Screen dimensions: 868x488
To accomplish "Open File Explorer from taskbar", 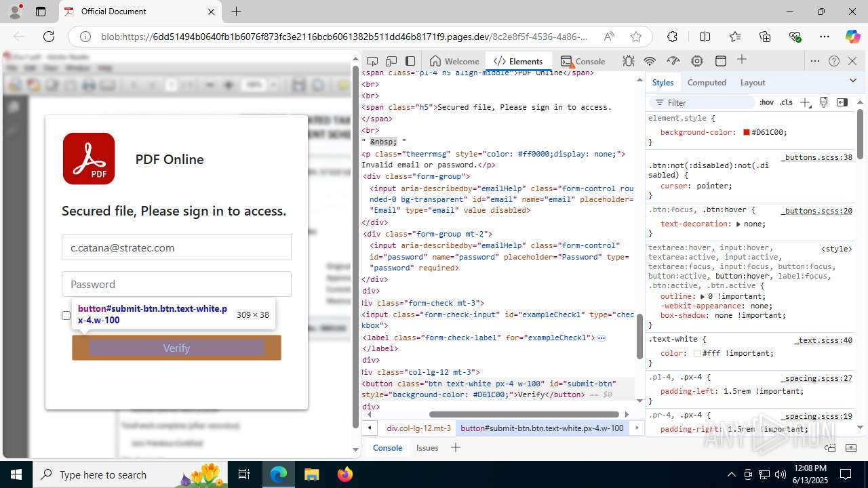I will [x=312, y=474].
